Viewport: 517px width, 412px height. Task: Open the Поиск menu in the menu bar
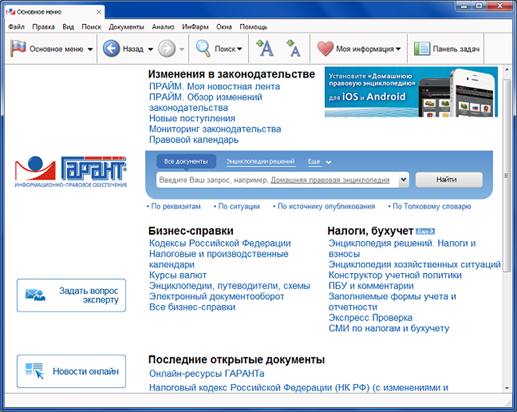click(91, 27)
